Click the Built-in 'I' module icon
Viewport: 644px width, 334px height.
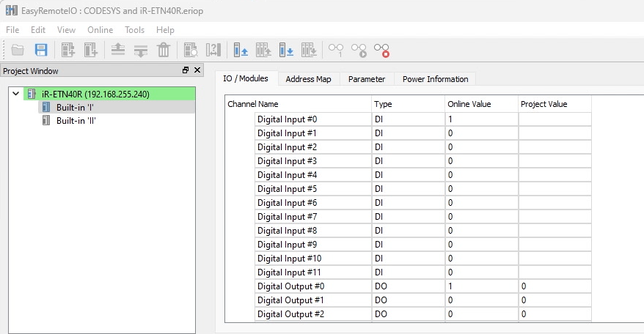pyautogui.click(x=46, y=108)
